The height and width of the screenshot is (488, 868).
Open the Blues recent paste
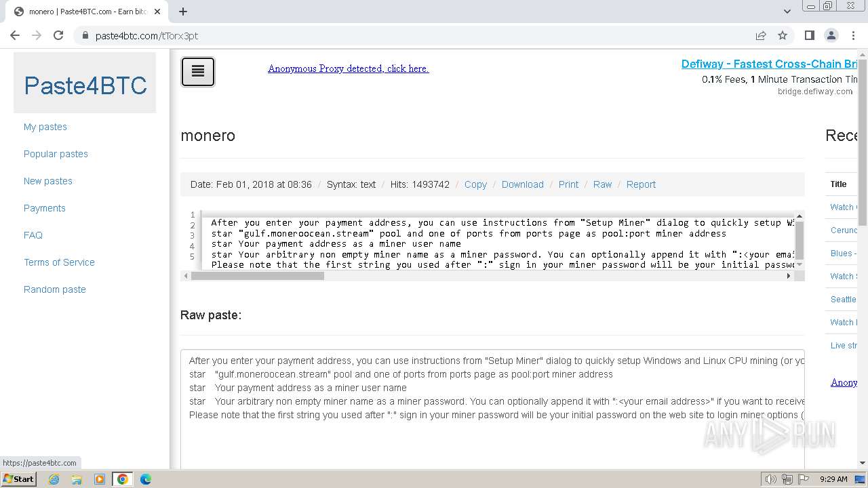(844, 253)
